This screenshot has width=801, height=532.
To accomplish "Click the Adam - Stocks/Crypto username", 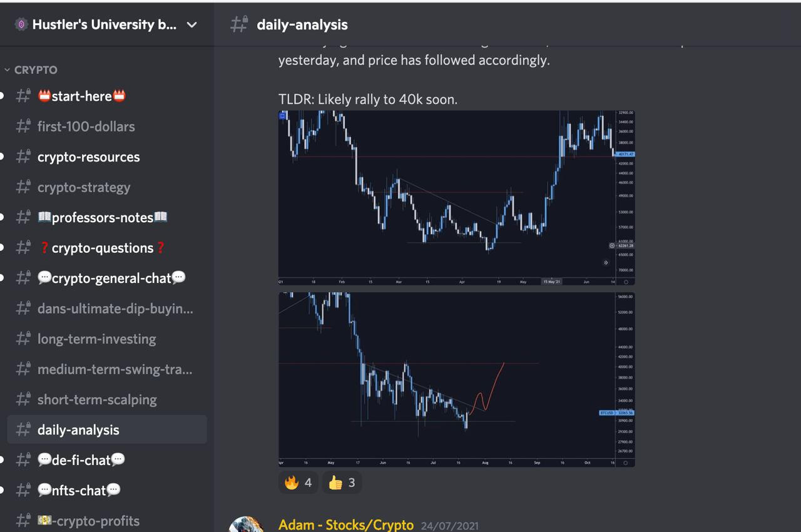I will (x=345, y=524).
